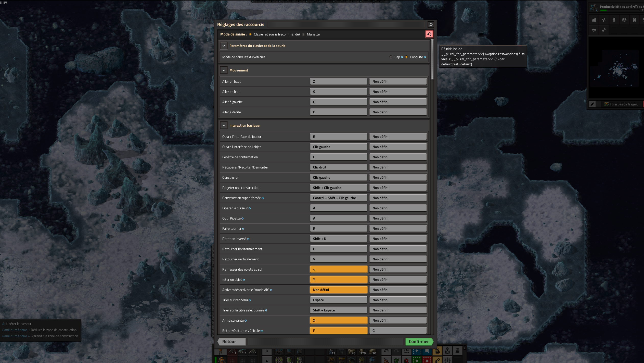The height and width of the screenshot is (363, 644).
Task: Show info icon for Outil Pipette
Action: pos(242,219)
